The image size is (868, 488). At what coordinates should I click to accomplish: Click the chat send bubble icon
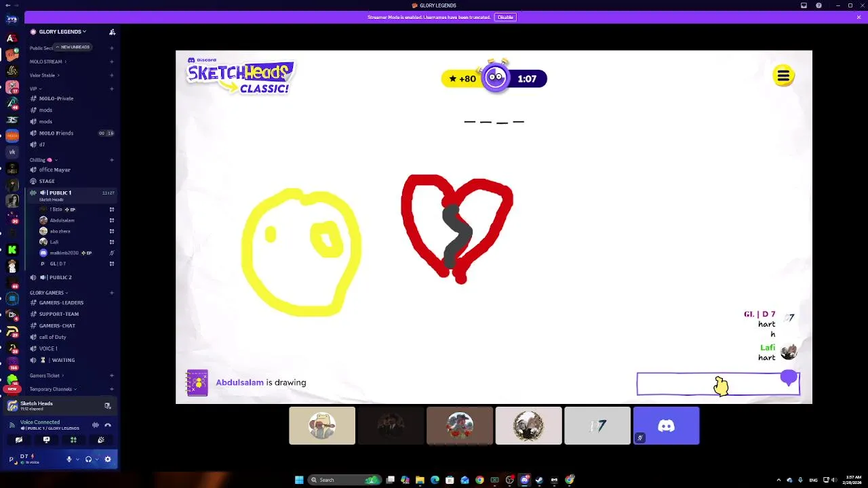pyautogui.click(x=789, y=378)
